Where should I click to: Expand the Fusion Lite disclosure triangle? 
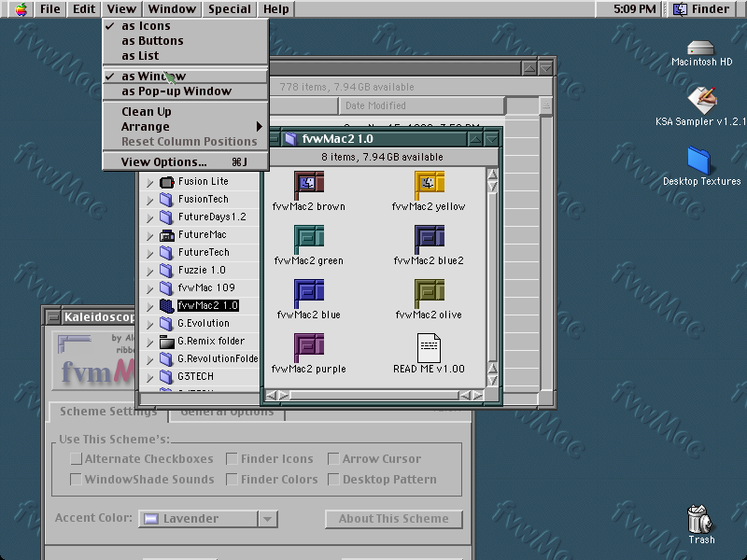(x=149, y=182)
